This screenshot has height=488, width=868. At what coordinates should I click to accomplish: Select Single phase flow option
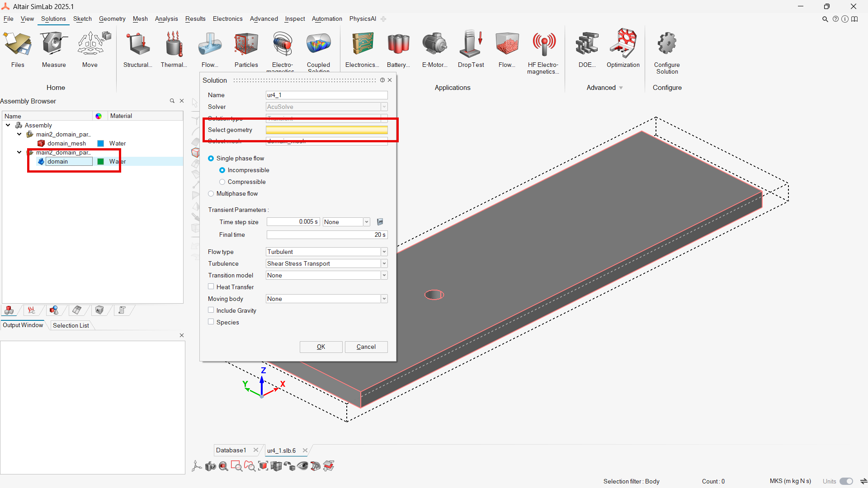click(211, 159)
